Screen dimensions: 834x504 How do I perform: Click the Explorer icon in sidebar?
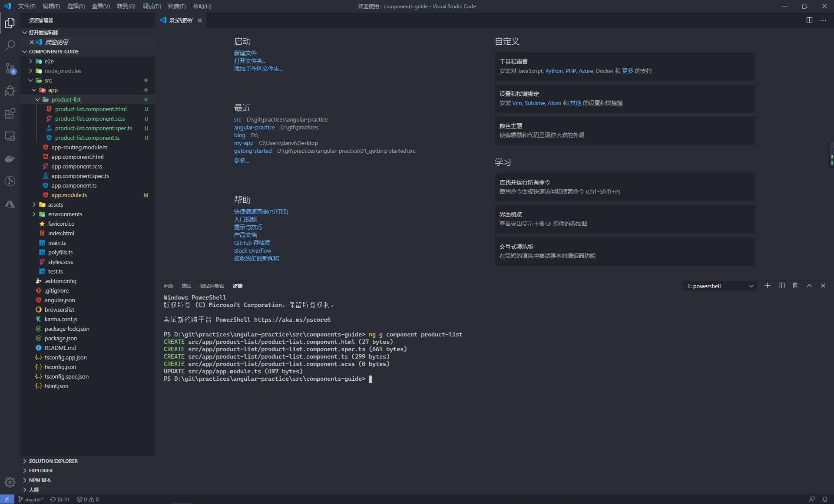[x=10, y=21]
